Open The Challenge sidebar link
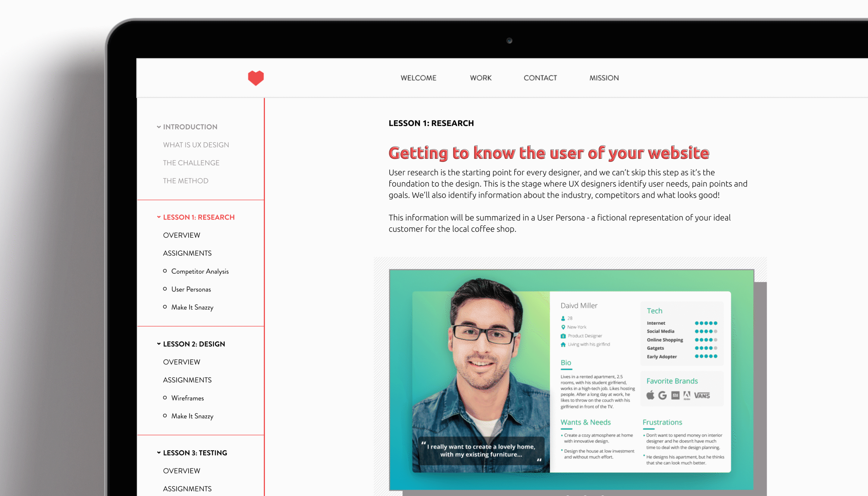This screenshot has width=868, height=496. [191, 163]
